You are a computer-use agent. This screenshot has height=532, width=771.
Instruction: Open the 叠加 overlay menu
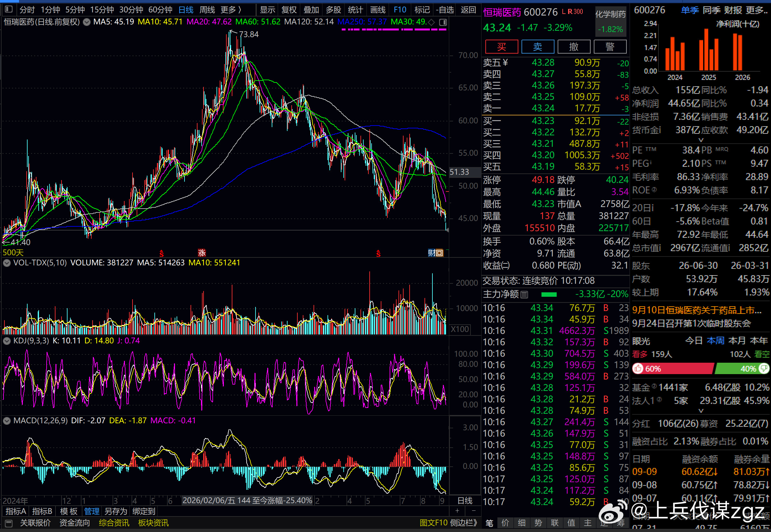click(311, 10)
